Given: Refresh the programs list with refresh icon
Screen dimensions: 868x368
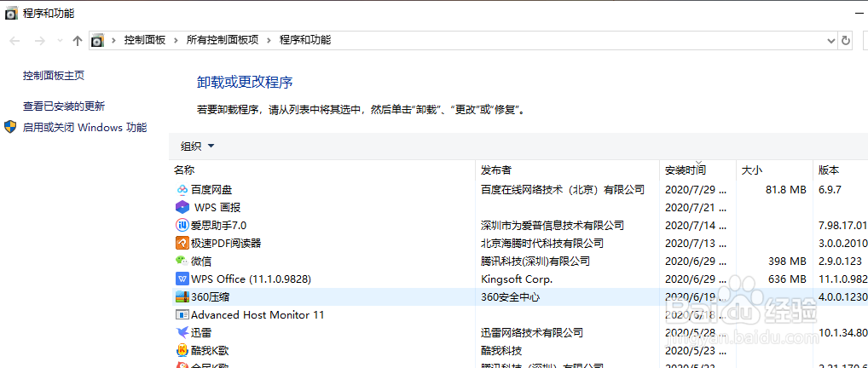Looking at the screenshot, I should [x=845, y=40].
